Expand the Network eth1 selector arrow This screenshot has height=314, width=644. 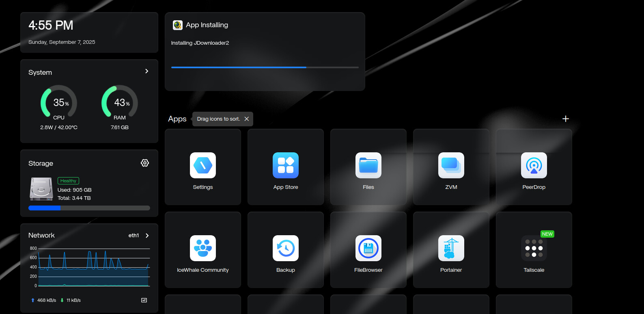147,236
